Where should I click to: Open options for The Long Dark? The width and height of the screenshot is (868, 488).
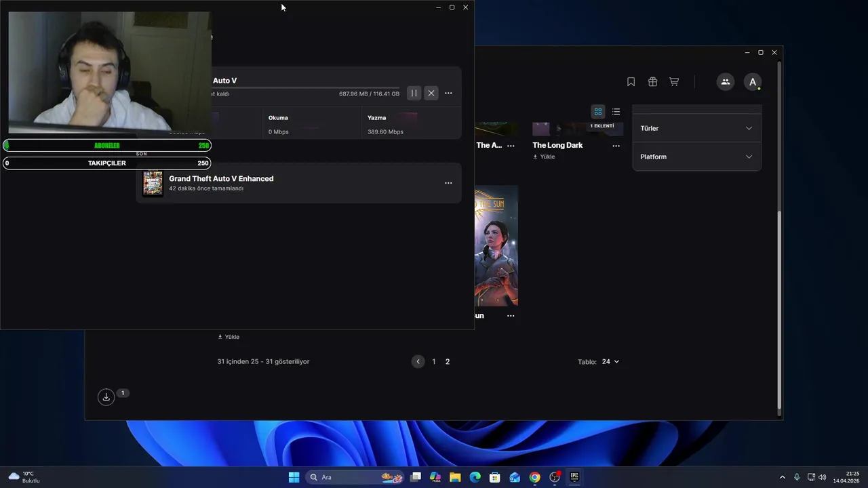point(616,145)
